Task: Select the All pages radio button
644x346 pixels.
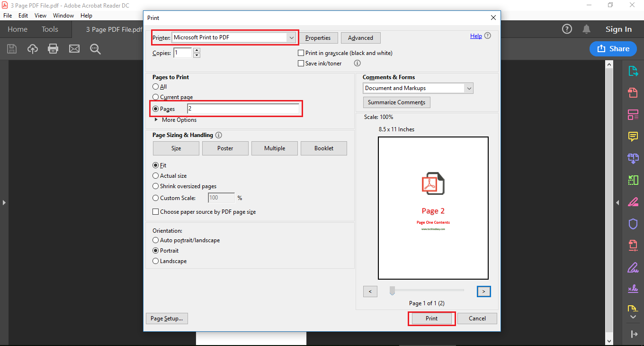Action: click(155, 87)
